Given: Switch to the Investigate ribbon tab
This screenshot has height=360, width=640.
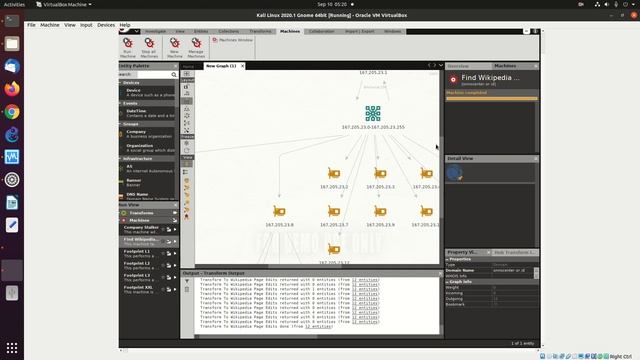Looking at the screenshot, I should tap(156, 31).
